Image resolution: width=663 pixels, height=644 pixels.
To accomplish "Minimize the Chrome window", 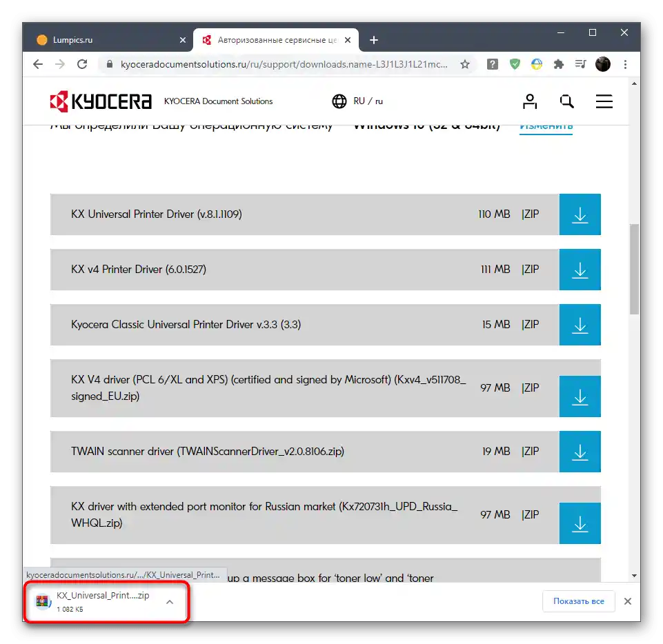I will point(561,32).
